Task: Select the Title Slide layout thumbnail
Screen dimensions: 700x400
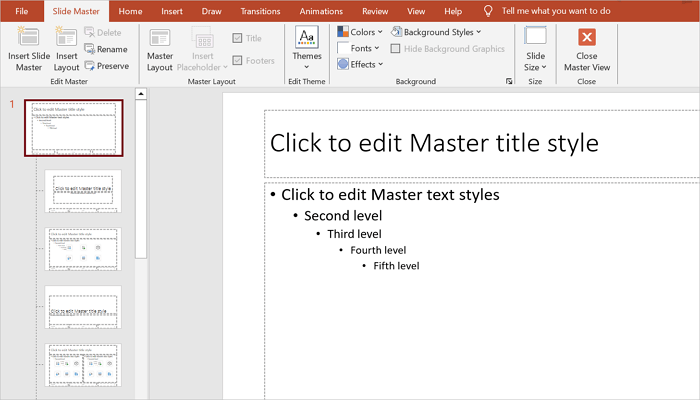Action: click(x=83, y=191)
